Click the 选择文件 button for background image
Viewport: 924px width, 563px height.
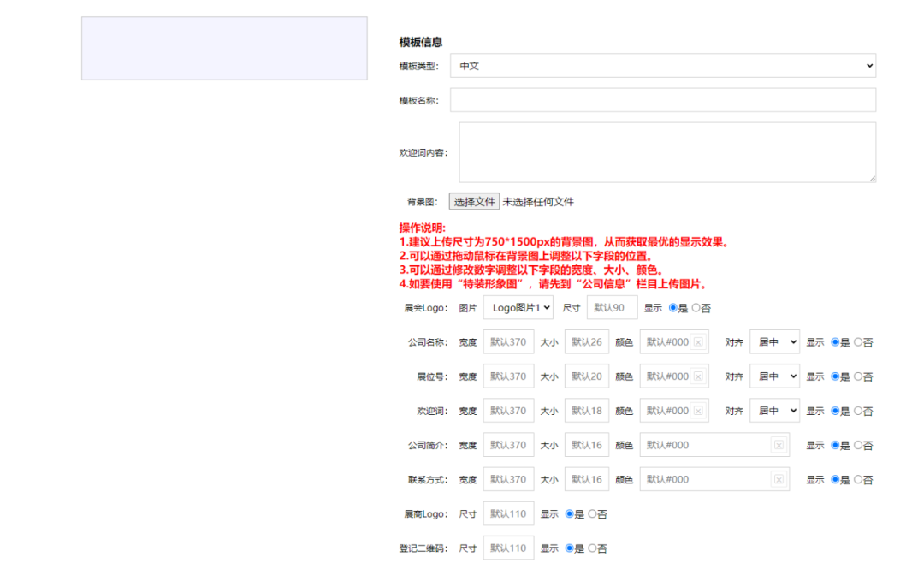[474, 202]
